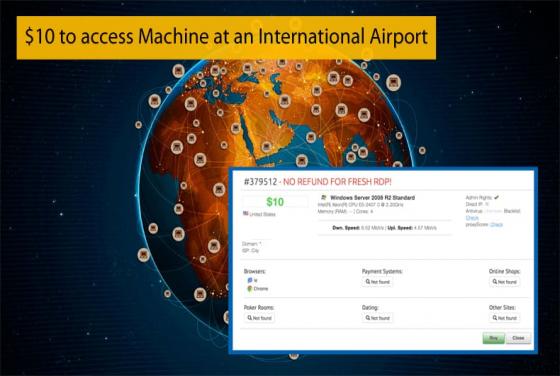
Task: Click Not found under Other Sites
Action: click(504, 318)
